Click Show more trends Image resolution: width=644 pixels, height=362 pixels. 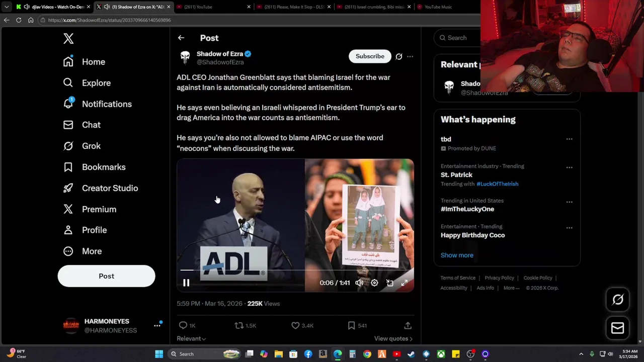click(x=457, y=255)
